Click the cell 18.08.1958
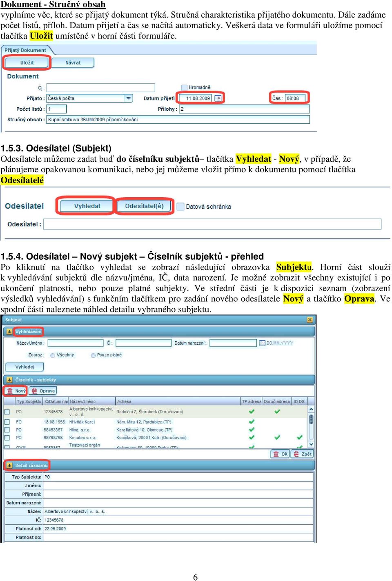392x581 pixels. [x=54, y=422]
